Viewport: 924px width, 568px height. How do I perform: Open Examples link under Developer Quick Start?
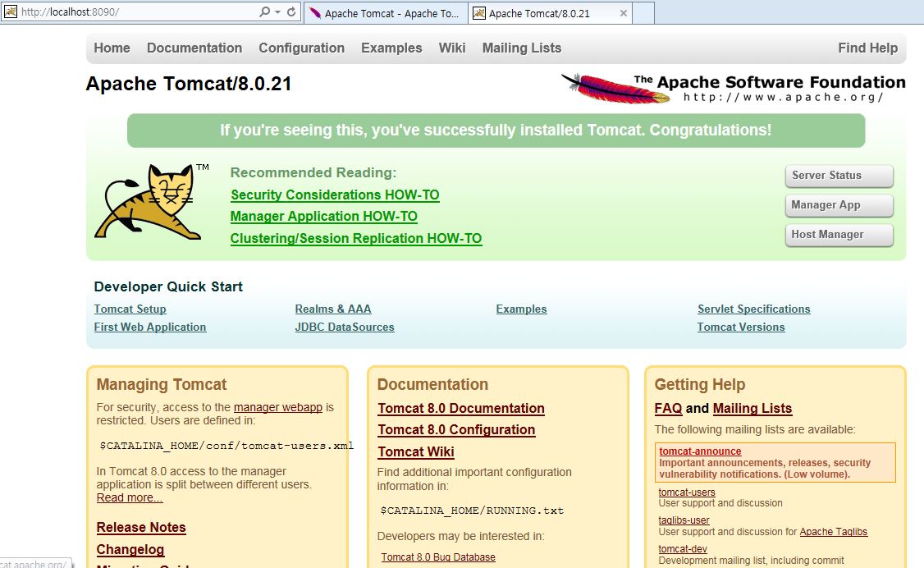click(x=522, y=309)
